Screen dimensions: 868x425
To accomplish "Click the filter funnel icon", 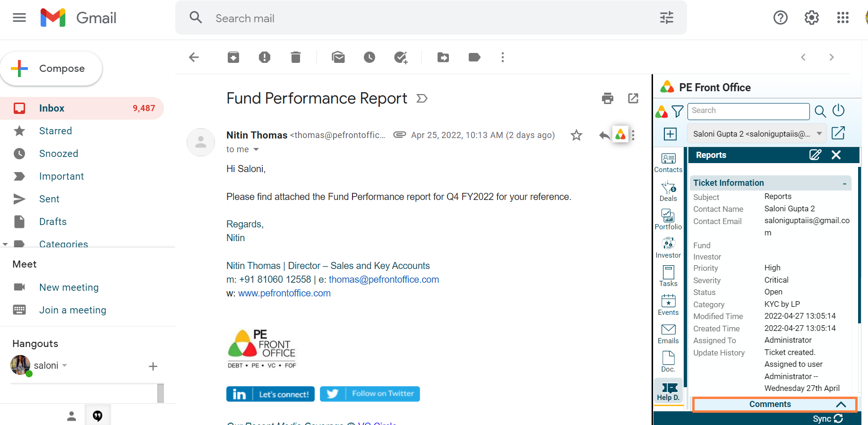I will (x=678, y=111).
